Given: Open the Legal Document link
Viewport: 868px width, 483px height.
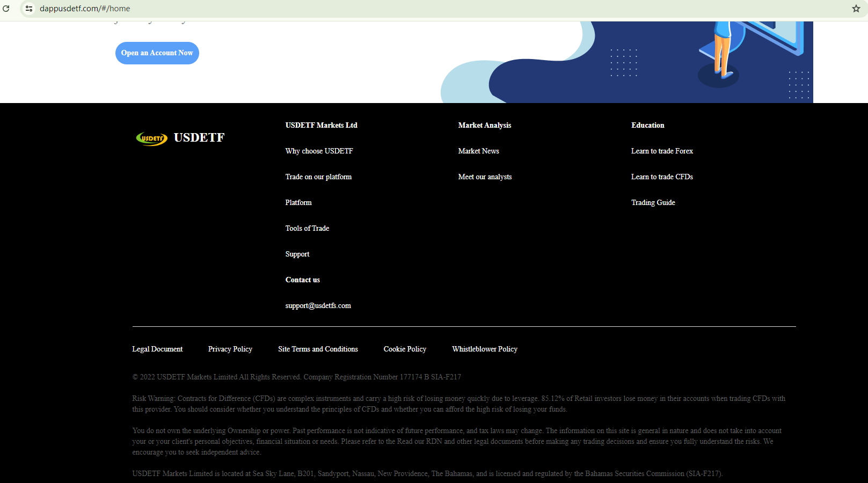Looking at the screenshot, I should (158, 349).
